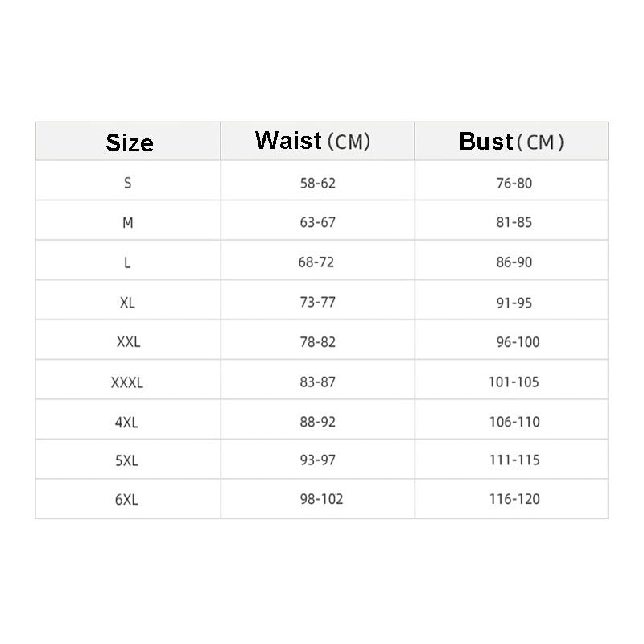Select the M size cell
The height and width of the screenshot is (644, 644).
[128, 222]
